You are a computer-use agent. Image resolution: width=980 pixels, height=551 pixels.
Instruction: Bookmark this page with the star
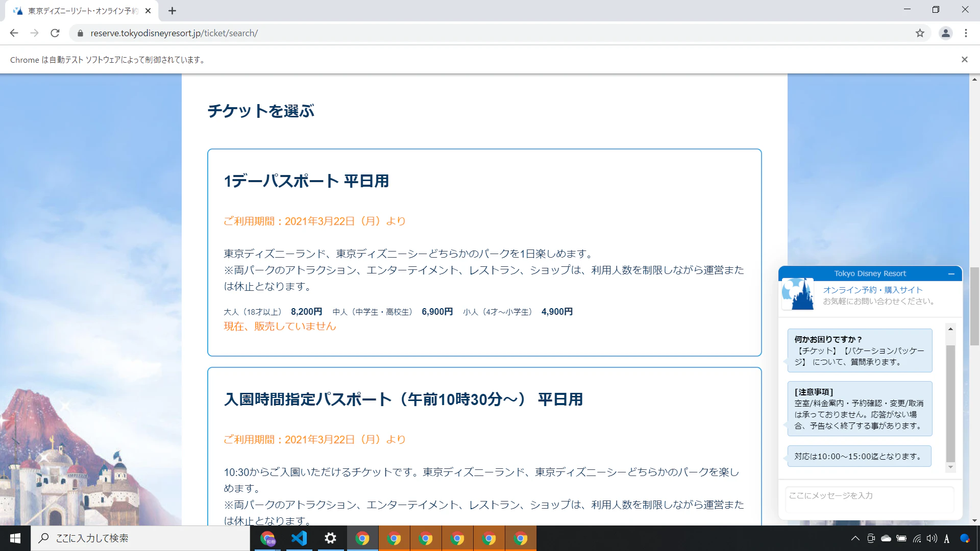pyautogui.click(x=920, y=33)
